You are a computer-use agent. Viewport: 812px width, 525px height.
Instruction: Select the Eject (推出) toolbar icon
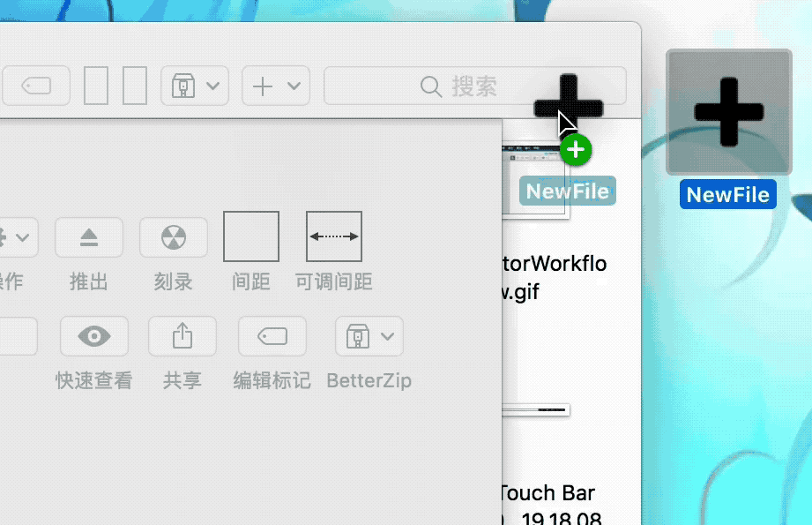(88, 236)
